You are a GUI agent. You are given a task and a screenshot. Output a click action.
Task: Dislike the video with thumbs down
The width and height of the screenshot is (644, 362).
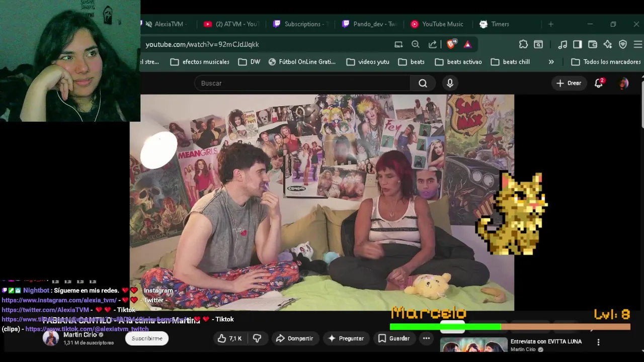(x=257, y=338)
